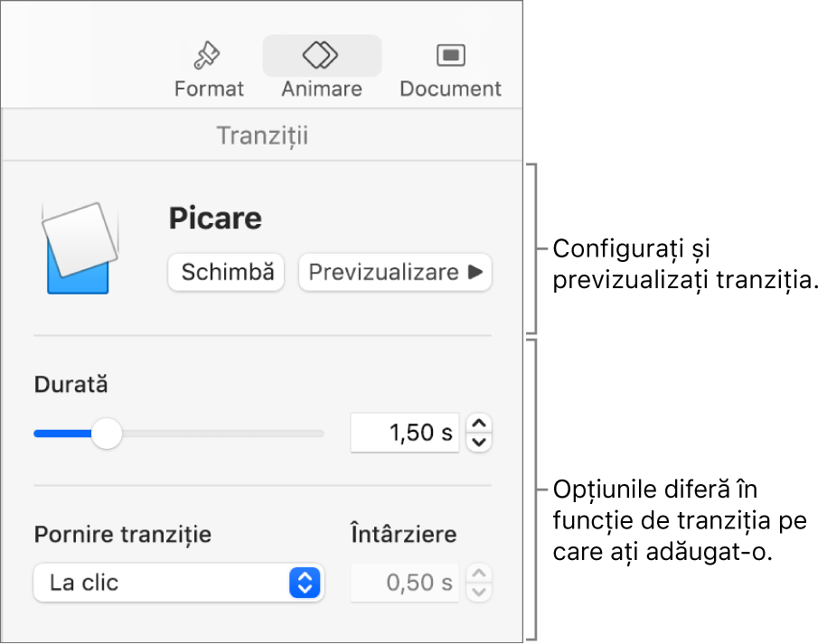Open the Pornire tranziție dropdown
Image resolution: width=827 pixels, height=644 pixels.
point(178,583)
